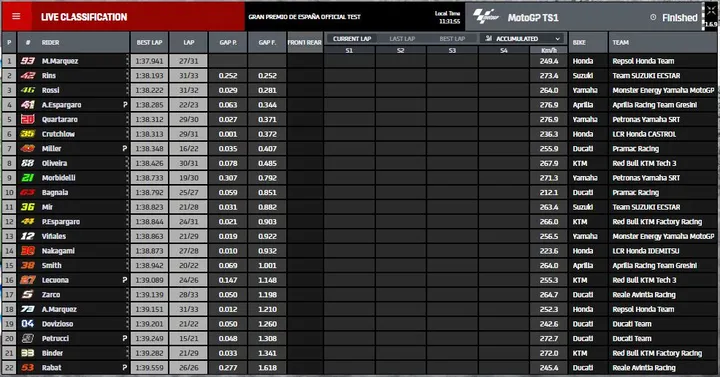Click the 04 Dovizioso number badge
The image size is (720, 377).
(x=28, y=324)
